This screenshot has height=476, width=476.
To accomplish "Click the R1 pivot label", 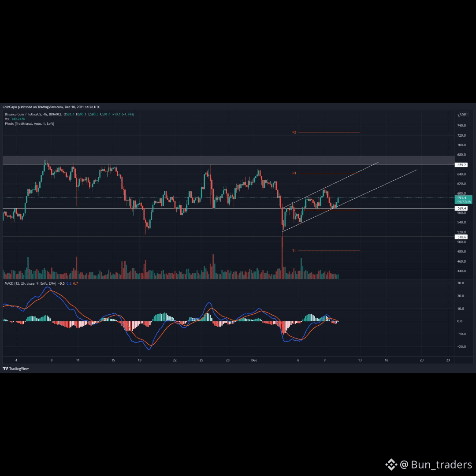I will tap(294, 173).
